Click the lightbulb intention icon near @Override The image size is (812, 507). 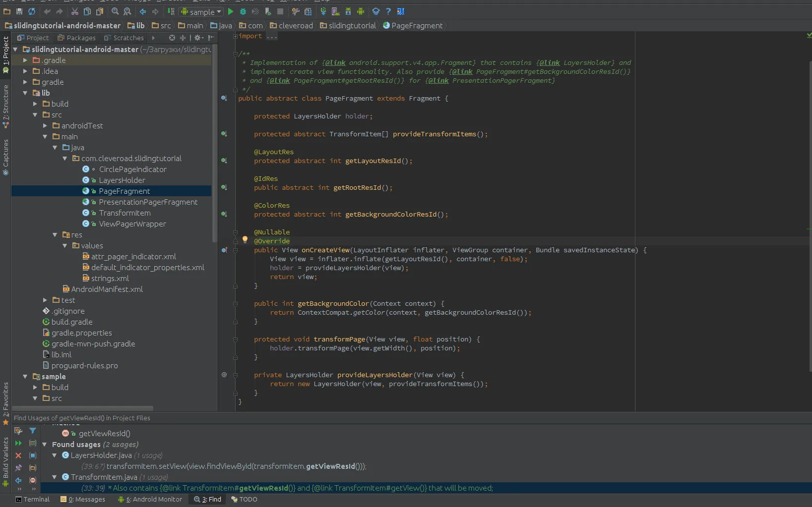(245, 239)
